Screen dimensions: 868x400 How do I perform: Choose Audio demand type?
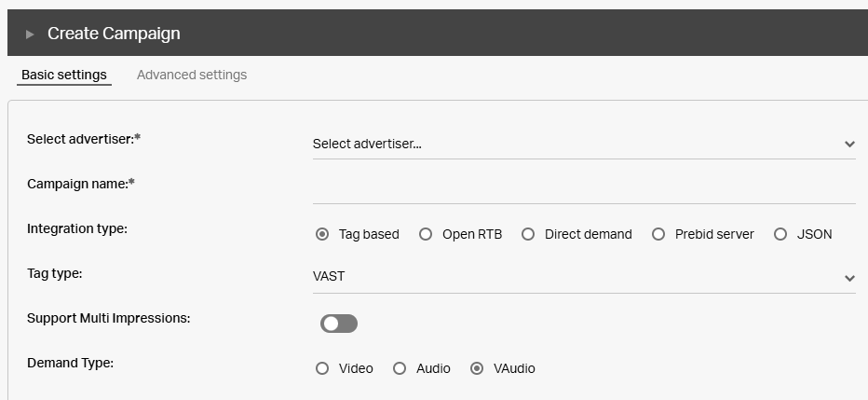(x=400, y=368)
